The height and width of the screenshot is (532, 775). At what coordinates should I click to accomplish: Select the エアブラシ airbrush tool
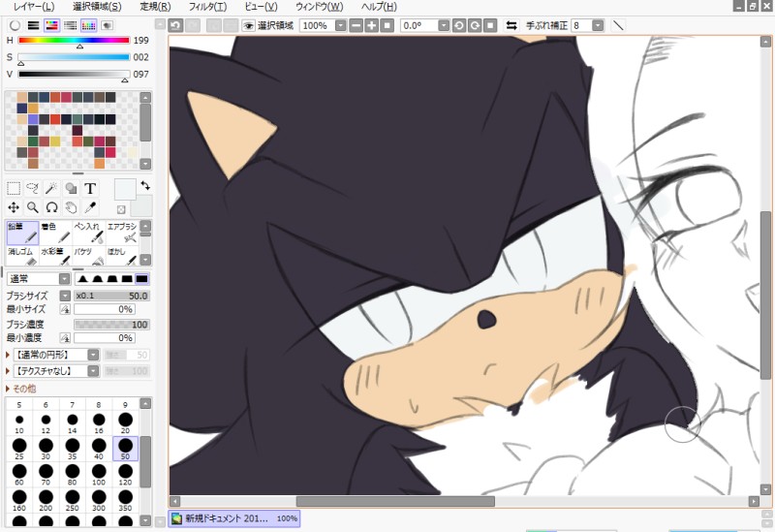coord(122,233)
